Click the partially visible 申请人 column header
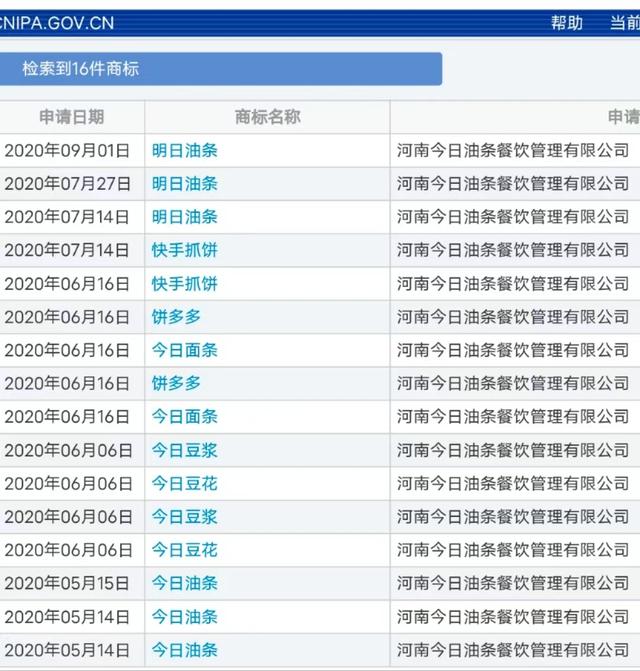Screen dimensions: 640x671 pos(624,117)
